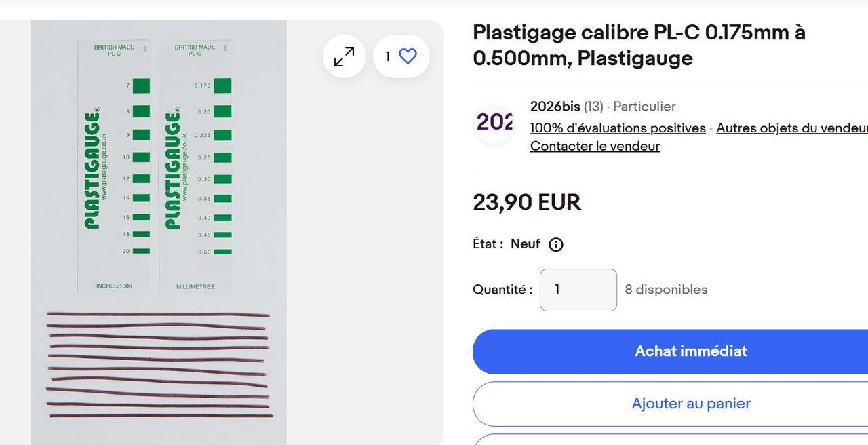Viewport: 868px width, 445px height.
Task: View the seller's (13) feedback count
Action: (593, 107)
